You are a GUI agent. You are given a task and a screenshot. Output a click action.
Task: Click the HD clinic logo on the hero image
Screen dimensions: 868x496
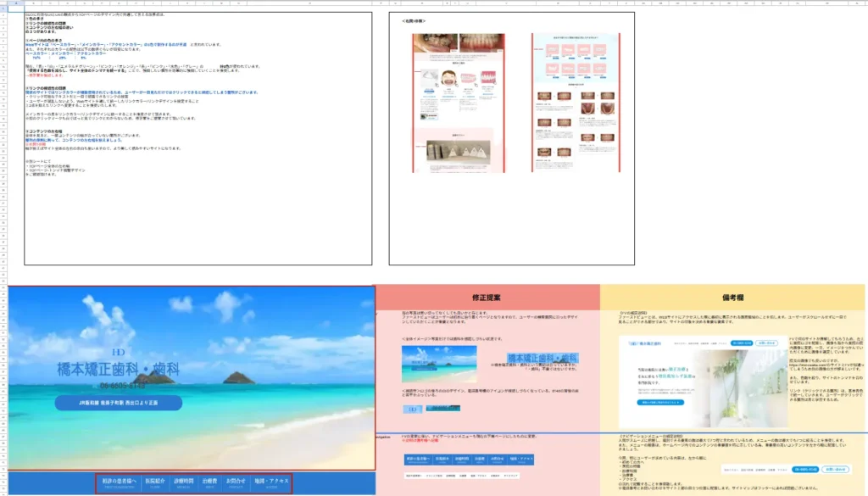point(118,350)
